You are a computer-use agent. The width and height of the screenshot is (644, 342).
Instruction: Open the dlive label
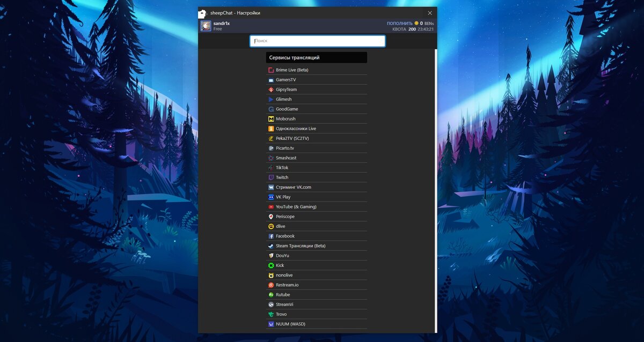[281, 226]
